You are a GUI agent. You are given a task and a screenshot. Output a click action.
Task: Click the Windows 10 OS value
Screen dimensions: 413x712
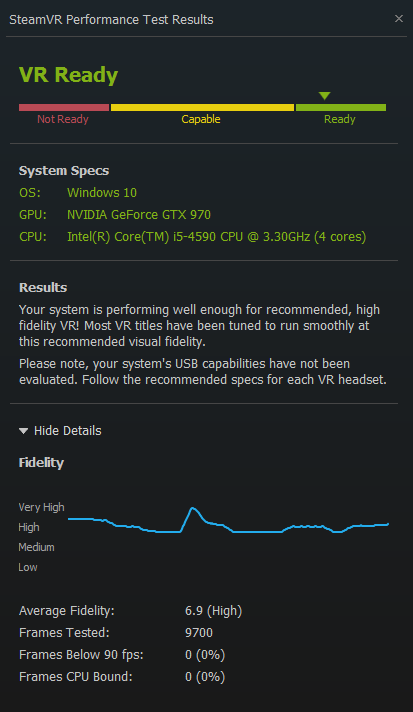tap(102, 193)
